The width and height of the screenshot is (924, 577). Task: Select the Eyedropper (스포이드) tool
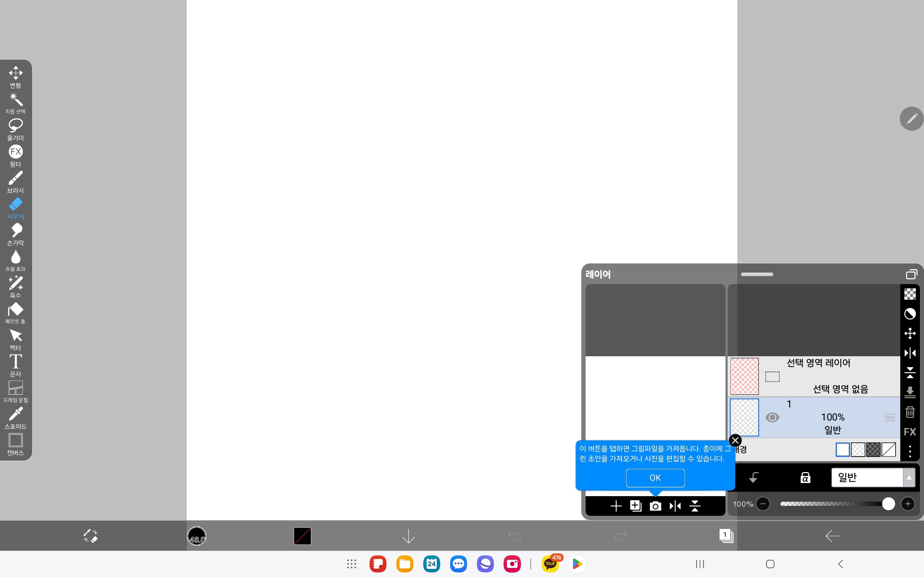16,417
